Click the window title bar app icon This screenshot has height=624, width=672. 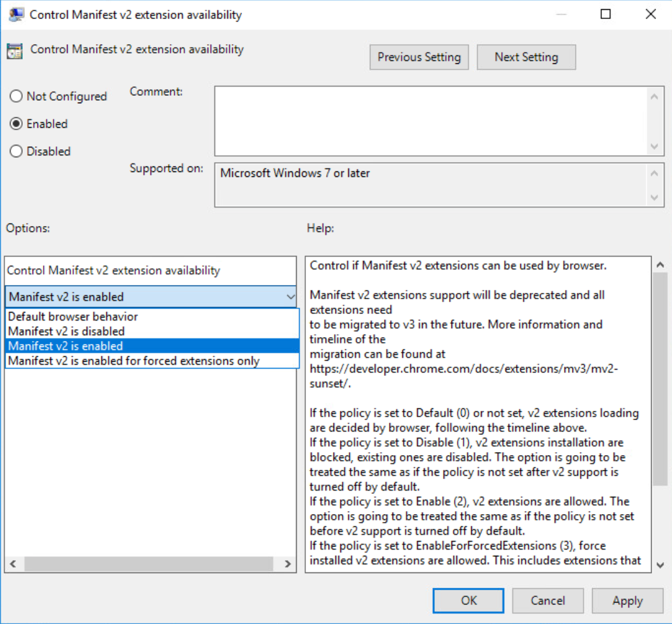[x=16, y=15]
